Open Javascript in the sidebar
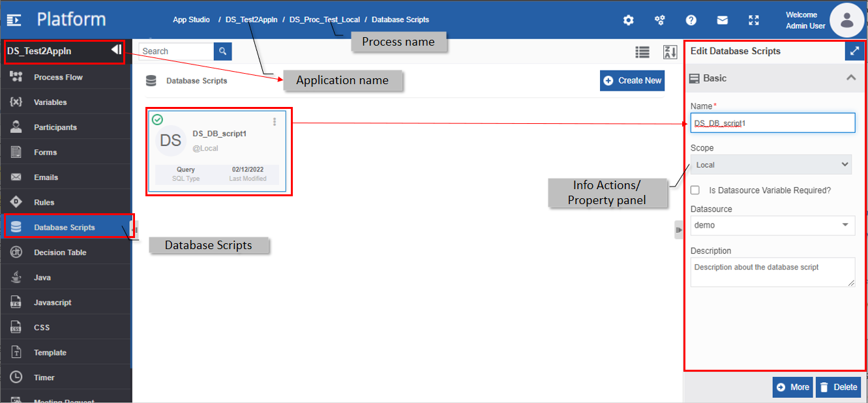 (66, 303)
